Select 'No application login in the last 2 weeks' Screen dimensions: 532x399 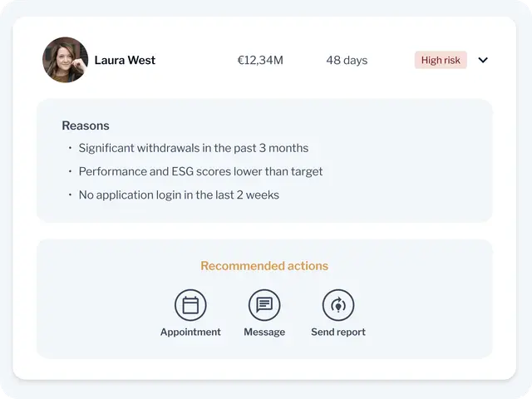click(179, 195)
